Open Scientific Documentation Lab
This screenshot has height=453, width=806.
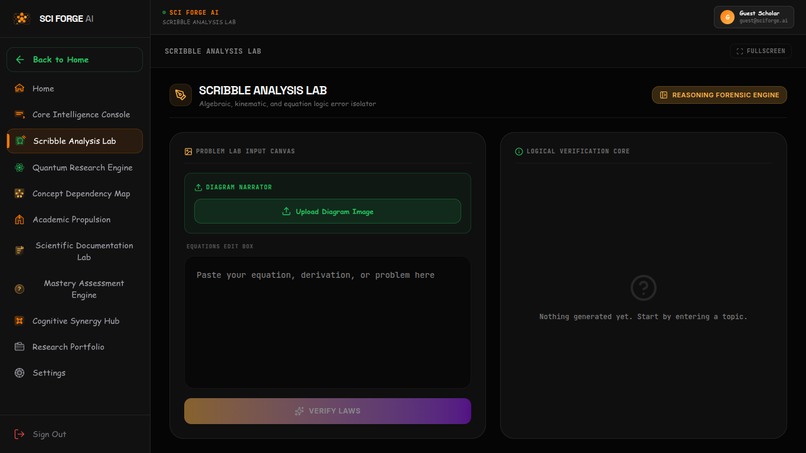point(75,251)
